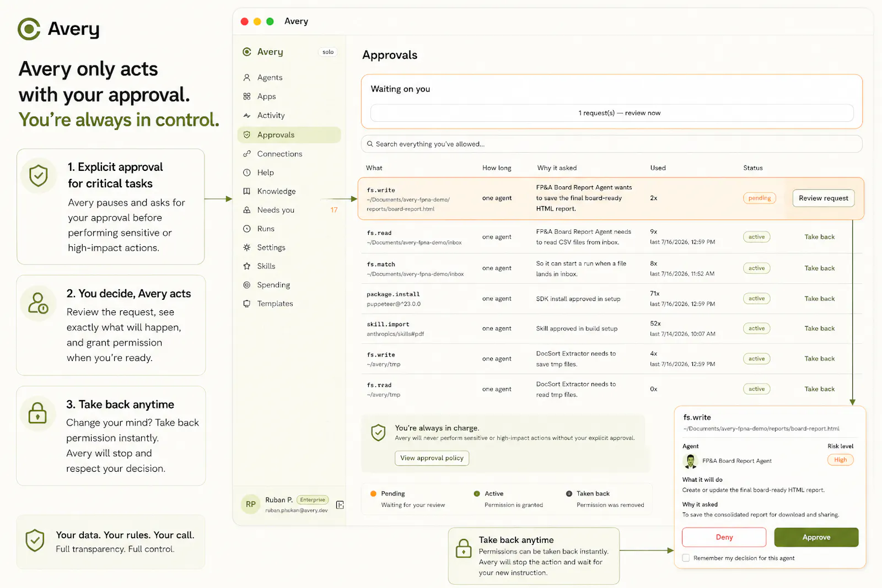Click 1 request(s) — review now

pos(612,113)
